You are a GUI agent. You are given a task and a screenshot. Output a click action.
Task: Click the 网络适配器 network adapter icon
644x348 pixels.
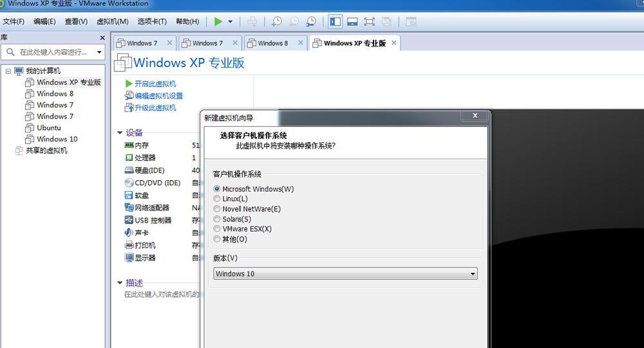129,208
